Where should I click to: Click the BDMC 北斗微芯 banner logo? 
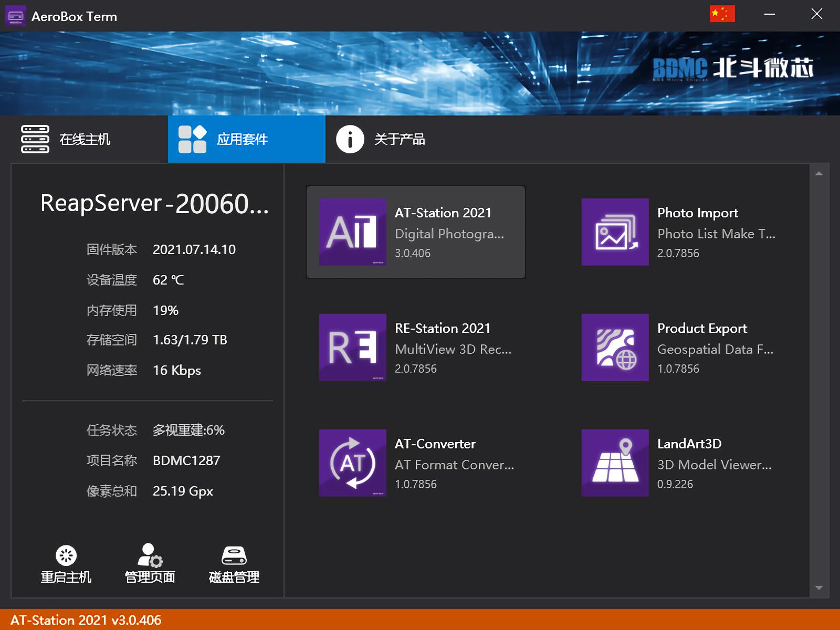pyautogui.click(x=733, y=68)
